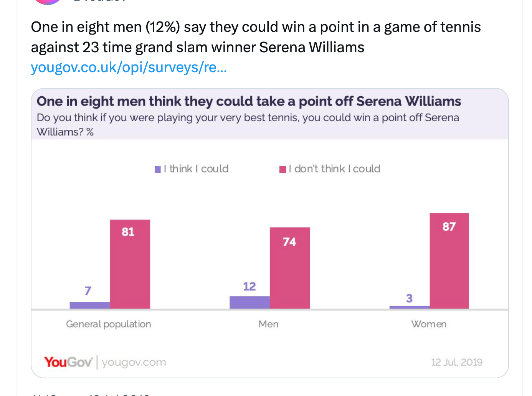Viewport: 532px width, 396px height.
Task: Click the YouGov logo in the chart footer
Action: (x=68, y=362)
